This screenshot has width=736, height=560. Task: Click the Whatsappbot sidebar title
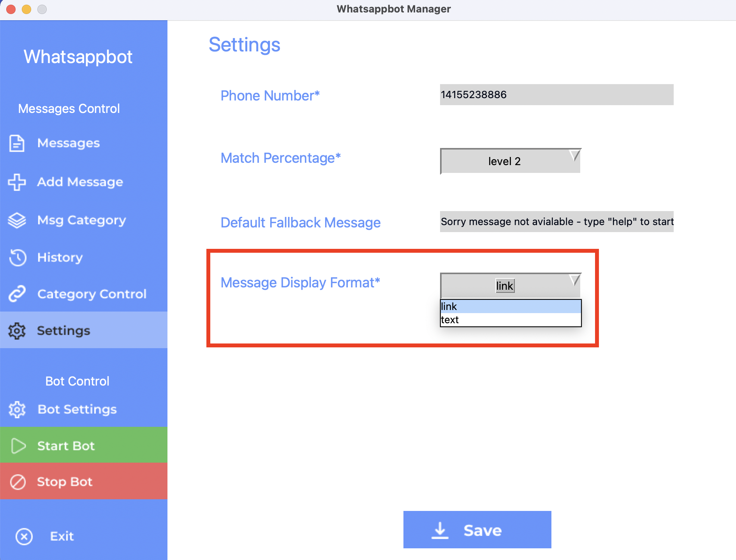pos(78,57)
